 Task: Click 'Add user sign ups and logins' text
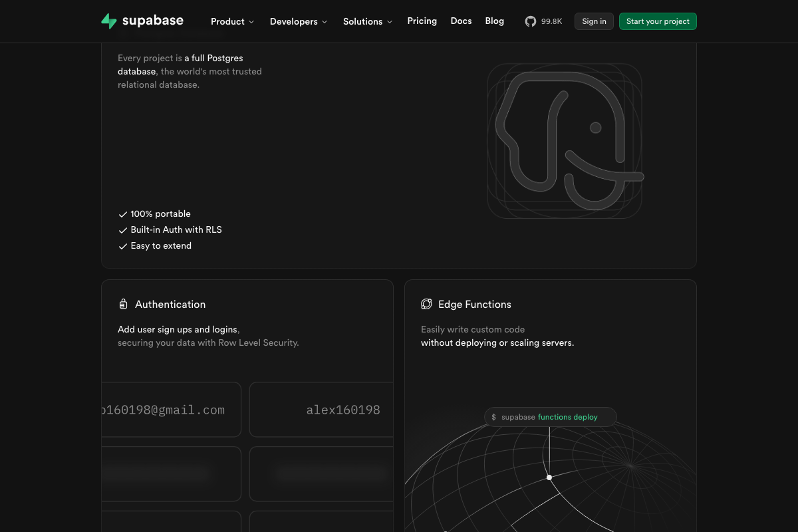(x=178, y=329)
